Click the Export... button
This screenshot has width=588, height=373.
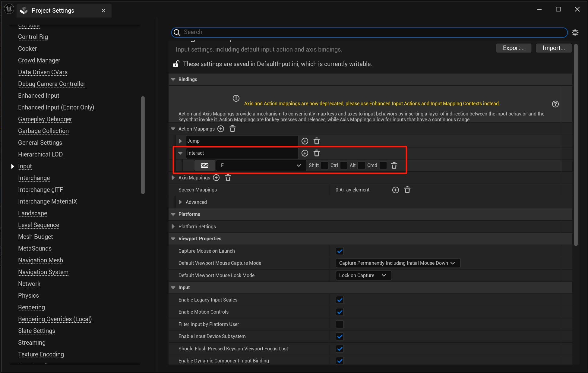pos(514,48)
